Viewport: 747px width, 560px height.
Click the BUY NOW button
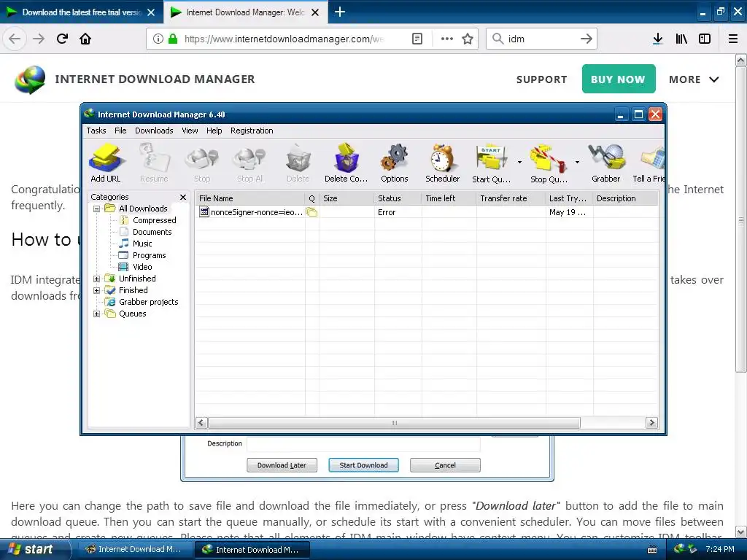pos(619,79)
